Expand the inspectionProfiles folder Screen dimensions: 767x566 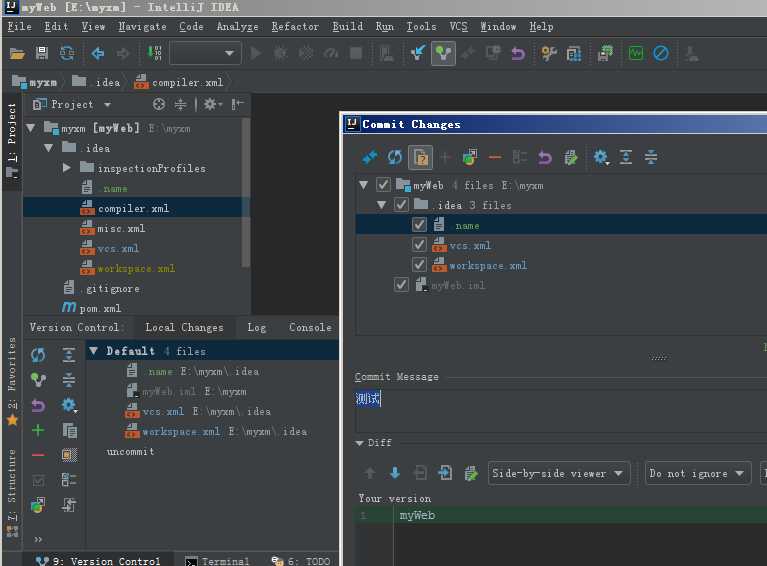[x=67, y=168]
